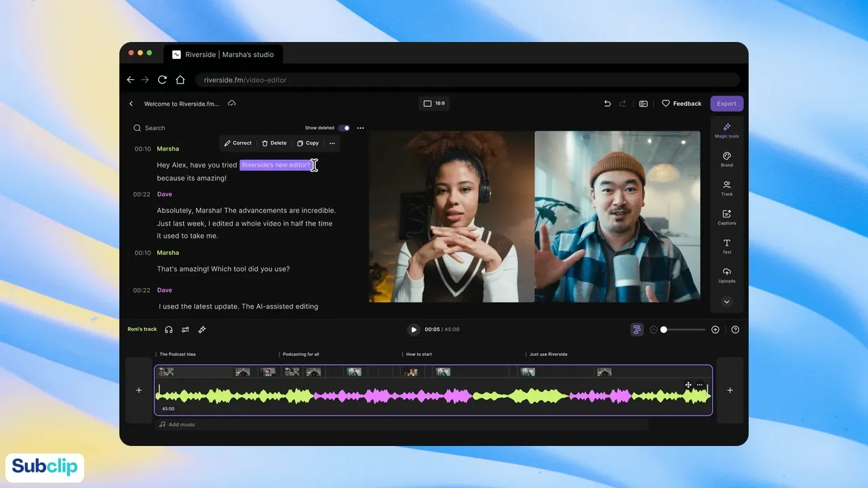Screen dimensions: 868x488
Task: Zoom in the timeline with plus icon
Action: click(715, 329)
